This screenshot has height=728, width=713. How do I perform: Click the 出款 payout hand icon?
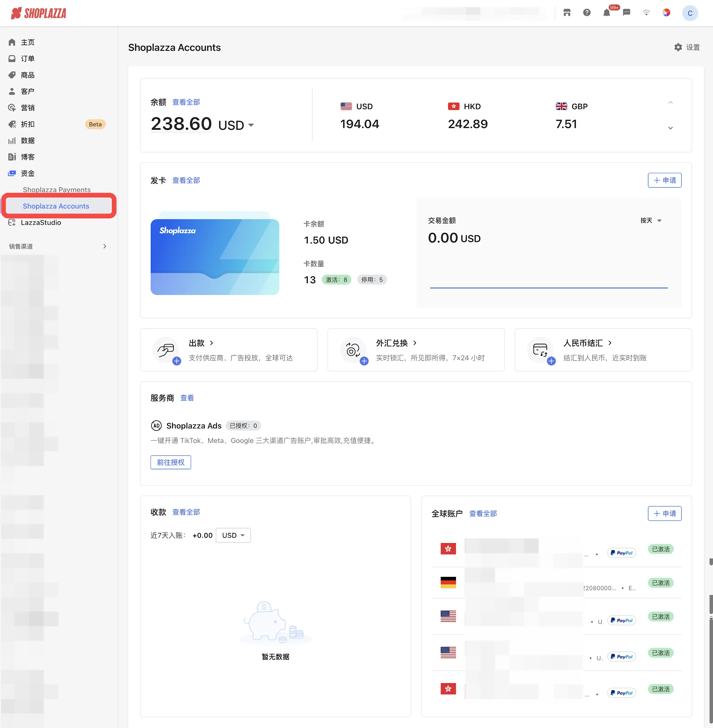166,350
